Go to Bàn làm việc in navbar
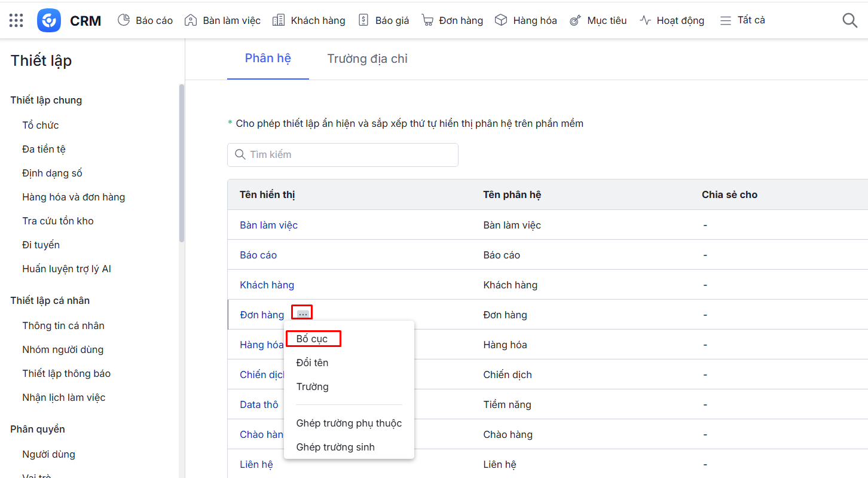The height and width of the screenshot is (478, 868). (x=222, y=20)
